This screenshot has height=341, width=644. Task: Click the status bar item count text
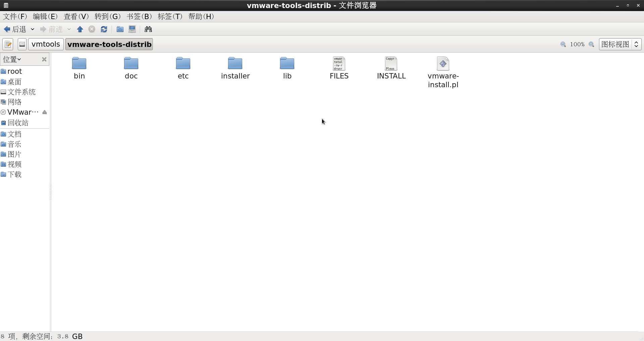(x=42, y=336)
